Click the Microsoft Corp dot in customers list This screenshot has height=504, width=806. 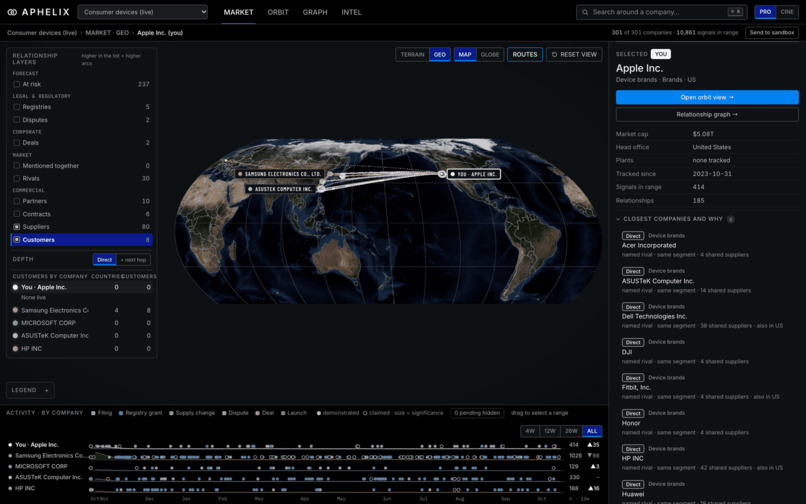tap(15, 323)
